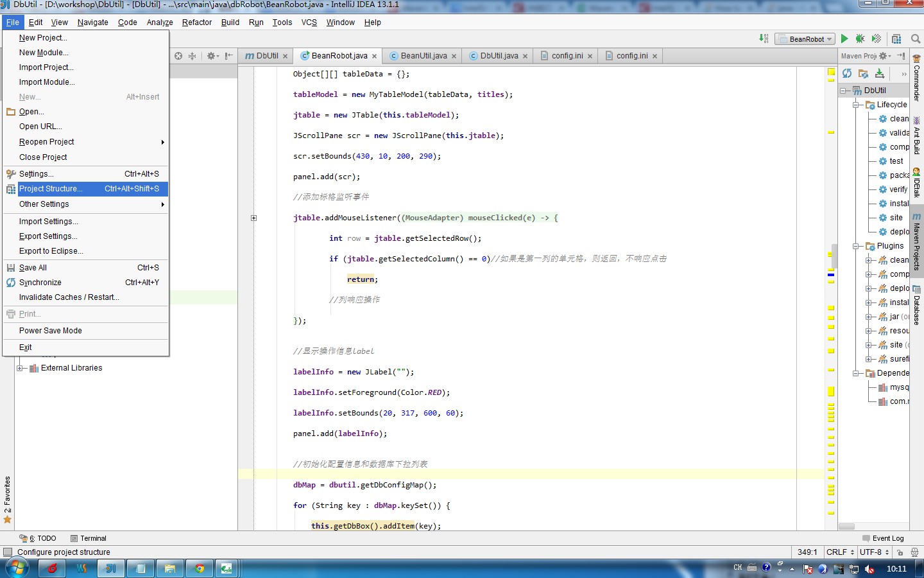The image size is (924, 578).
Task: Run the Maven clean lifecycle goal
Action: [893, 119]
